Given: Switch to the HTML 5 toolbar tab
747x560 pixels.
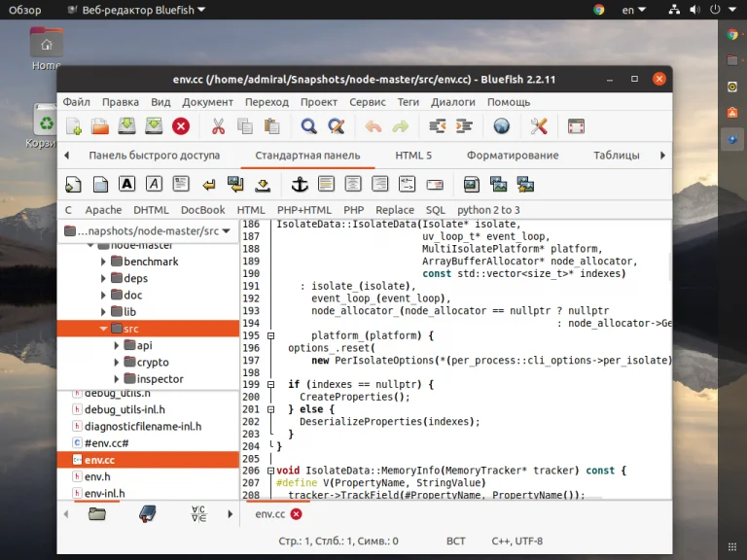Looking at the screenshot, I should (413, 156).
